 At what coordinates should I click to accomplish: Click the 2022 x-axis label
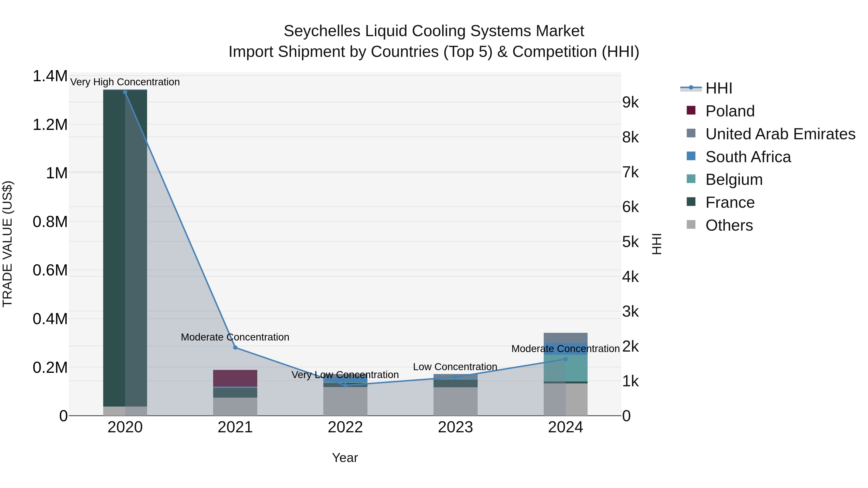pos(345,427)
